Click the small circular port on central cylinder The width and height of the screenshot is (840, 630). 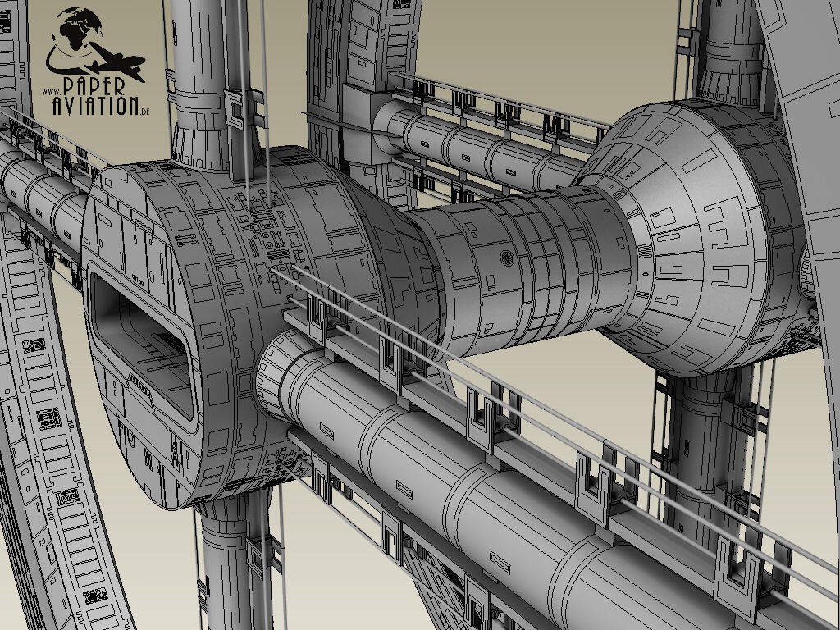[x=504, y=258]
